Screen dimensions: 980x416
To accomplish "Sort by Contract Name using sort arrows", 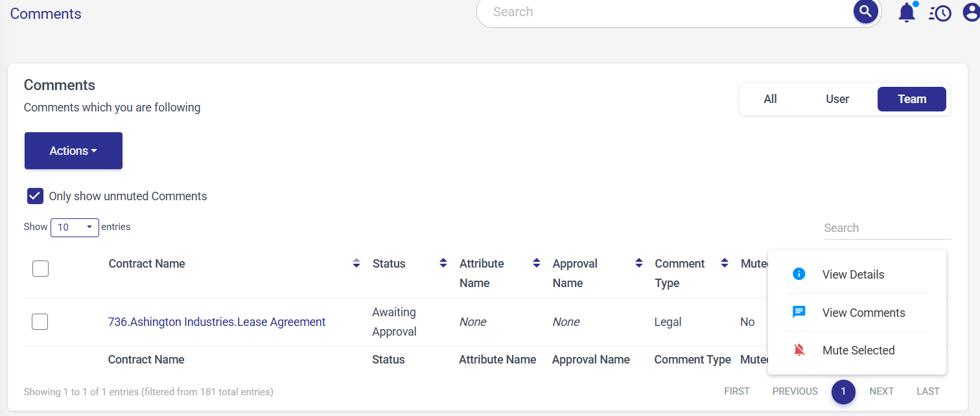I will click(356, 263).
